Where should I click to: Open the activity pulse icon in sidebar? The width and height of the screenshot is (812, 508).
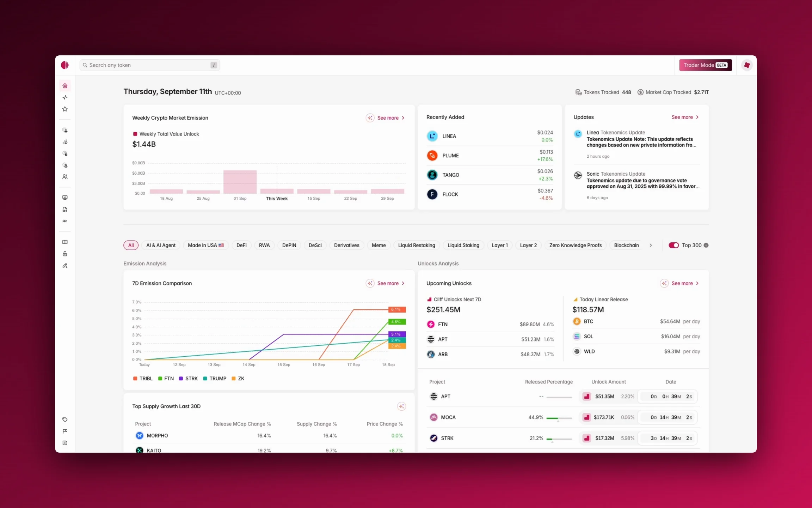click(x=65, y=97)
